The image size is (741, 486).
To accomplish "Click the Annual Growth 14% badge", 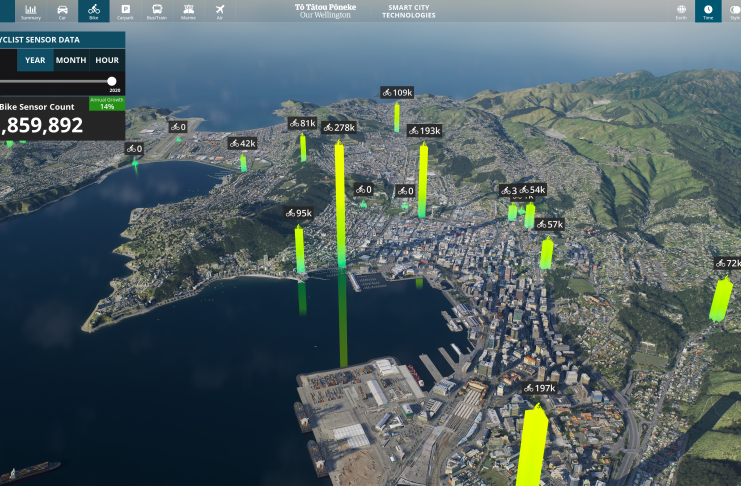I will click(x=107, y=103).
